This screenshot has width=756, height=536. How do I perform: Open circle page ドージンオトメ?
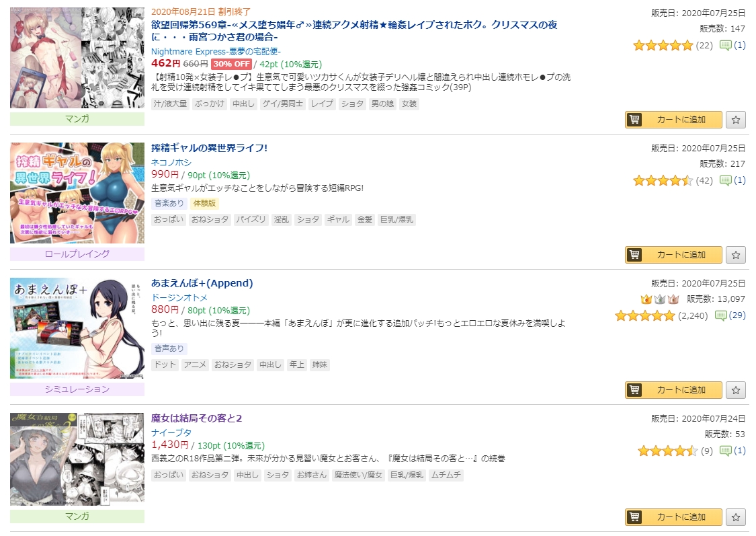[x=179, y=298]
